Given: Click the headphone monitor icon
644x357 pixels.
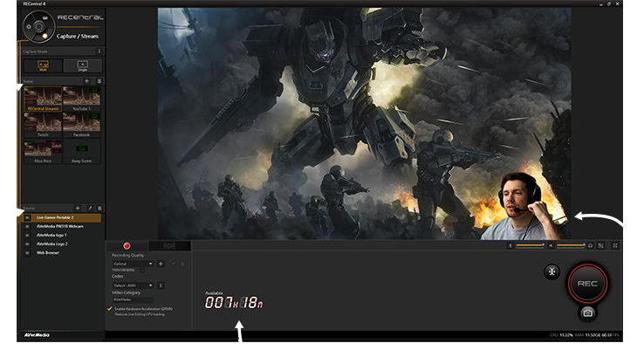Looking at the screenshot, I should click(590, 245).
